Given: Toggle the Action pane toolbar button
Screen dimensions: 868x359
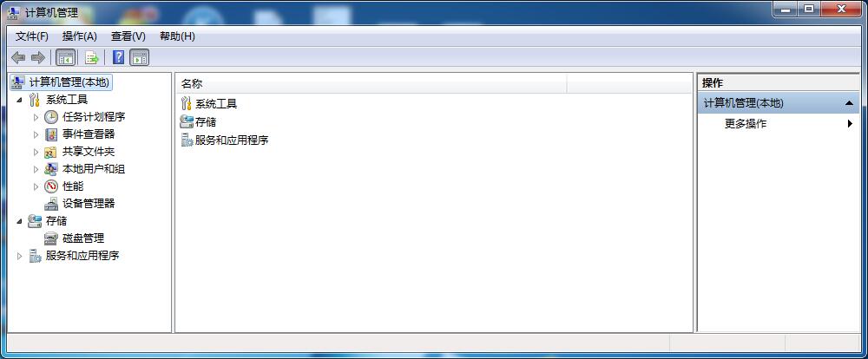Looking at the screenshot, I should tap(140, 57).
